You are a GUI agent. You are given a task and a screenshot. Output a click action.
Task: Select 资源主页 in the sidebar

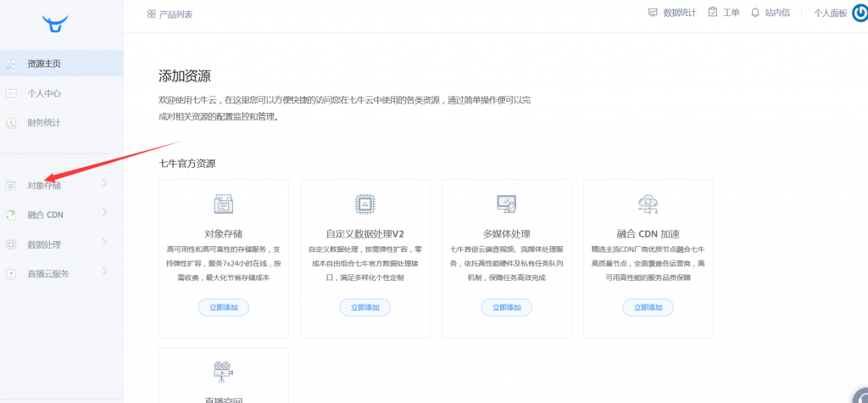61,64
